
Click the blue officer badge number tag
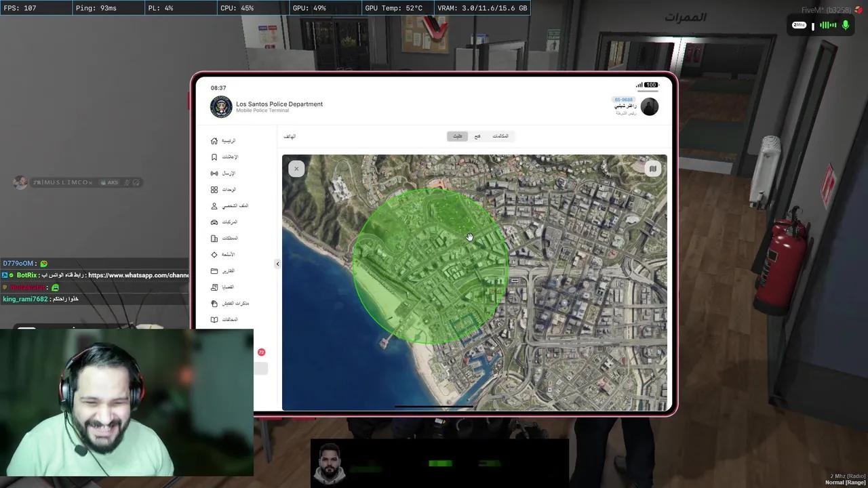click(623, 100)
